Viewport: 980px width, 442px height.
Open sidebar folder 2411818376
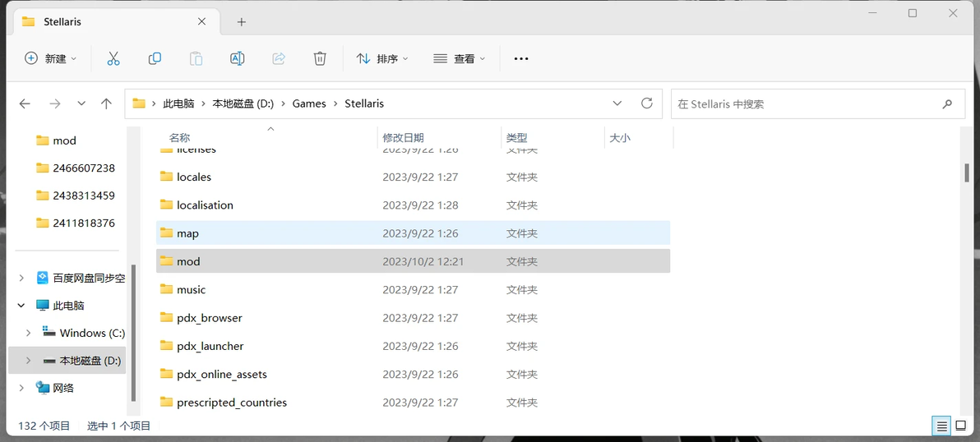click(x=76, y=223)
